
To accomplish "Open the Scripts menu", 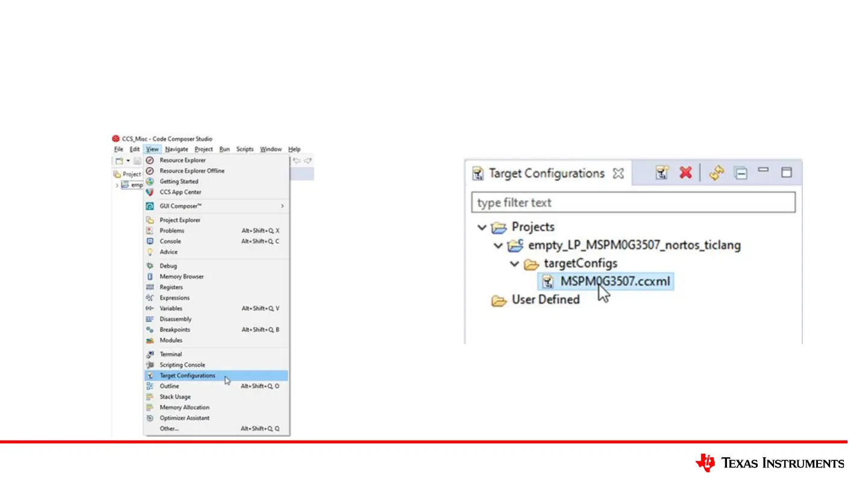I will [245, 149].
